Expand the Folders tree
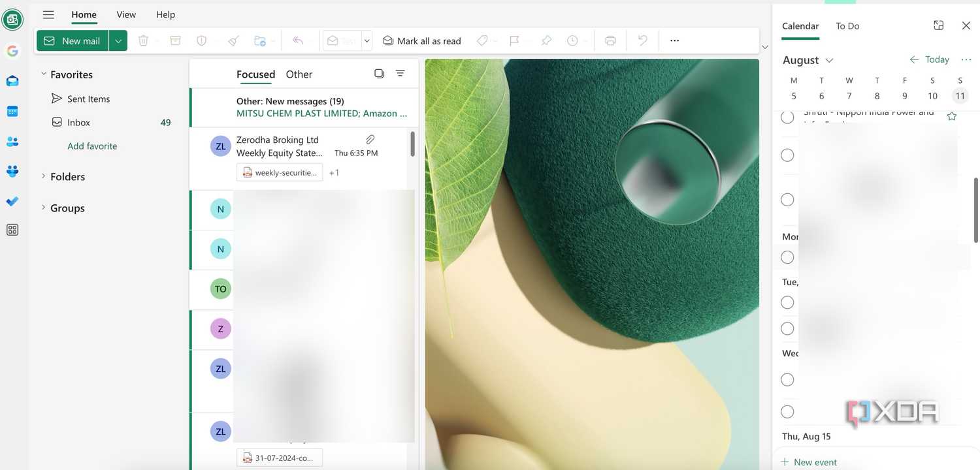Viewport: 980px width, 470px height. pyautogui.click(x=44, y=176)
